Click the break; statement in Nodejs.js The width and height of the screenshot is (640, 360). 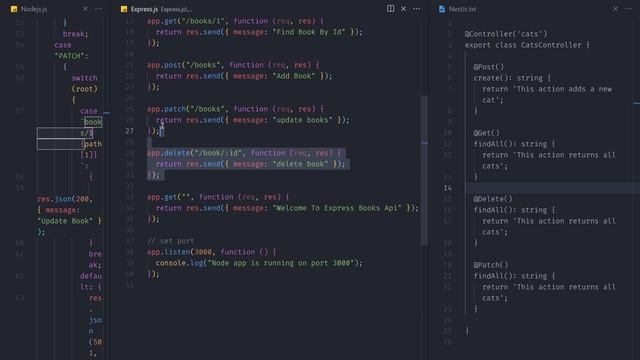pos(76,34)
